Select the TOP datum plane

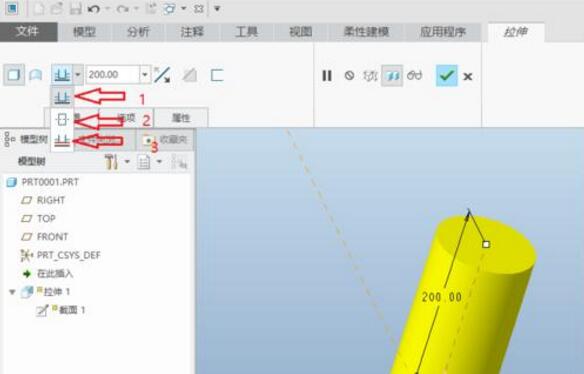point(38,219)
